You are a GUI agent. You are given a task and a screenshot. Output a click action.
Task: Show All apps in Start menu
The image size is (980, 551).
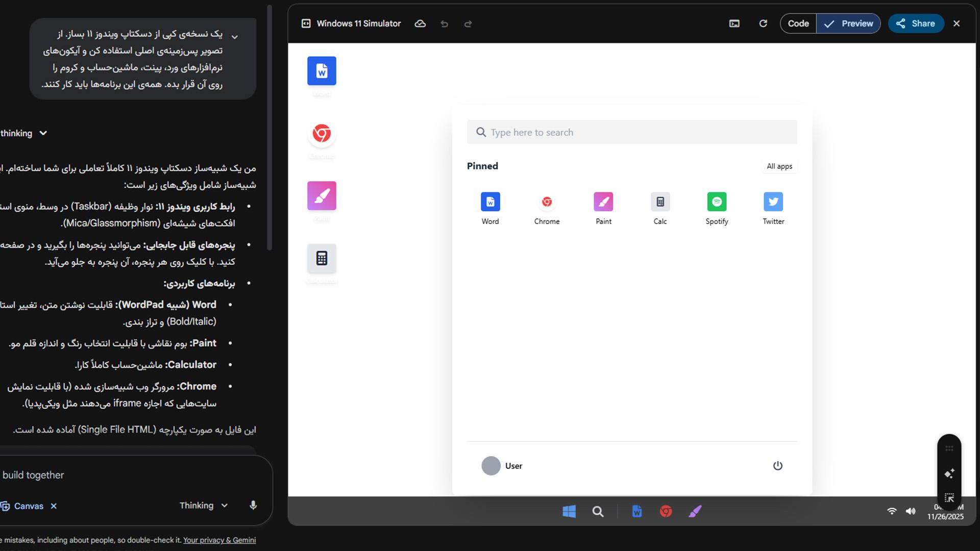tap(779, 166)
